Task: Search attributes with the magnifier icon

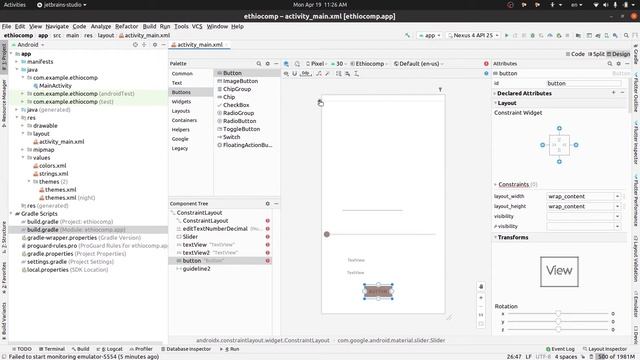Action: point(610,64)
